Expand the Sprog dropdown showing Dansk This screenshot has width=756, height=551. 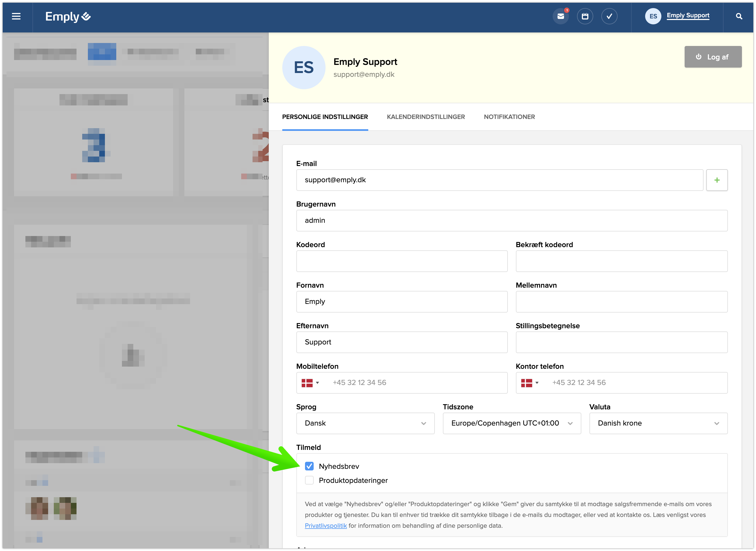tap(365, 423)
